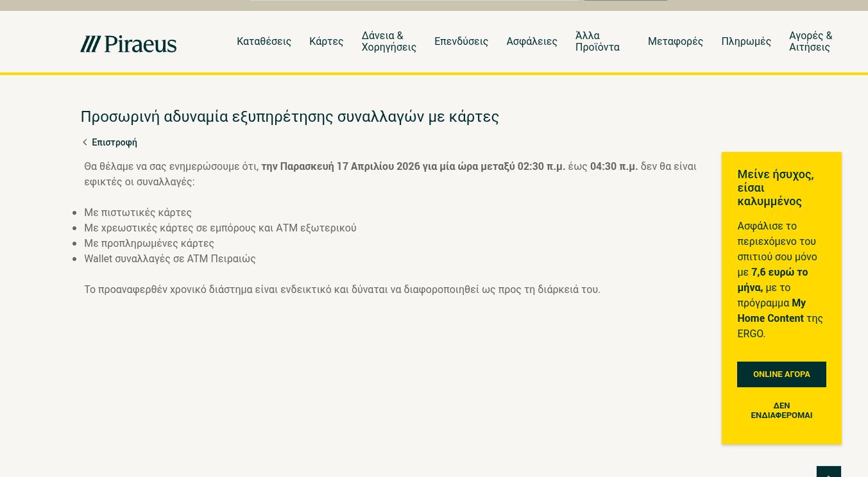Select Πληρωμές in the top navigation

pos(745,42)
